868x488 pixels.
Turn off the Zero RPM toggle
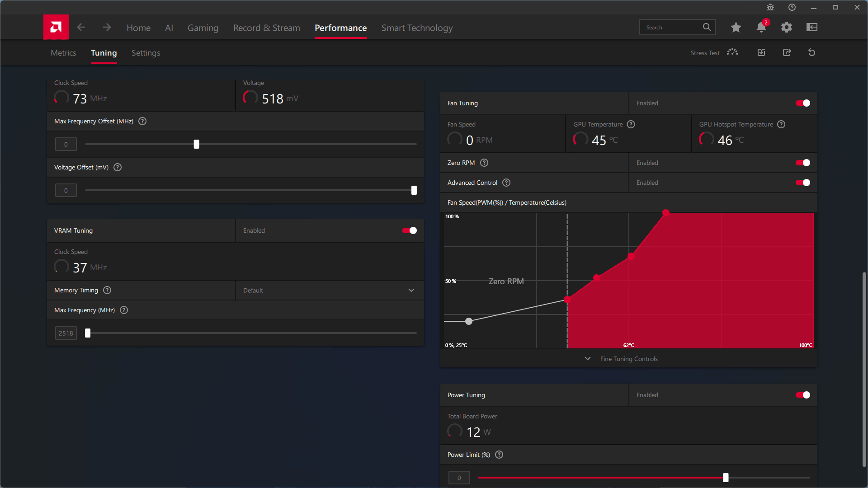pyautogui.click(x=802, y=163)
